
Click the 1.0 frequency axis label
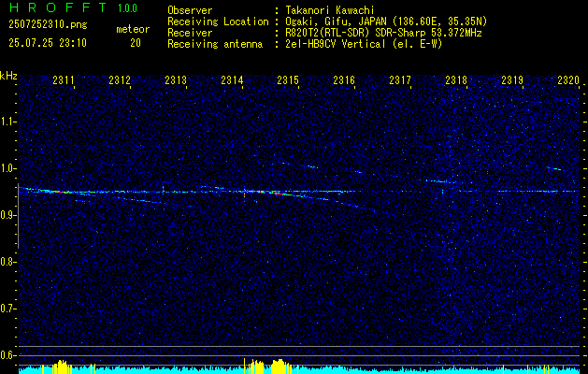click(7, 168)
